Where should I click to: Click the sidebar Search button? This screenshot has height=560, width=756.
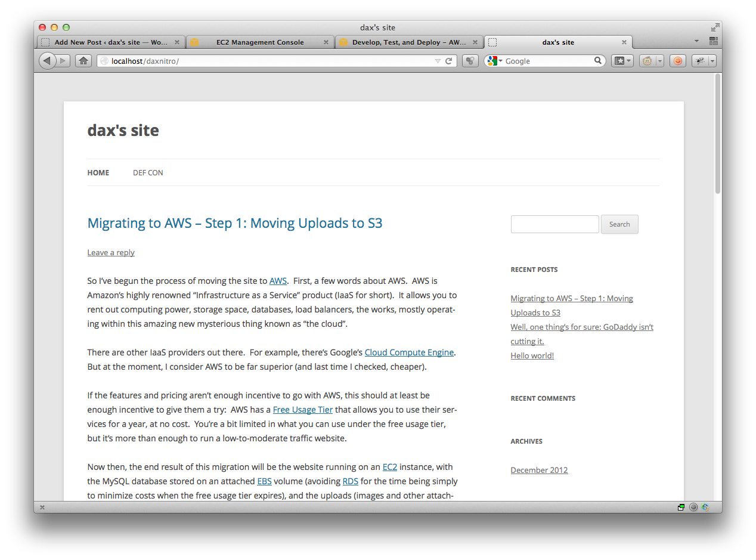[619, 224]
